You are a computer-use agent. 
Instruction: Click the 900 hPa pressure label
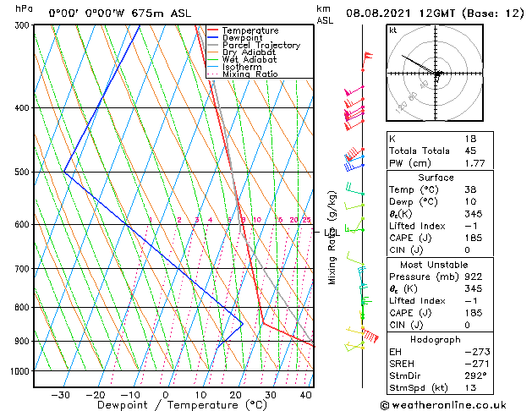coord(24,341)
